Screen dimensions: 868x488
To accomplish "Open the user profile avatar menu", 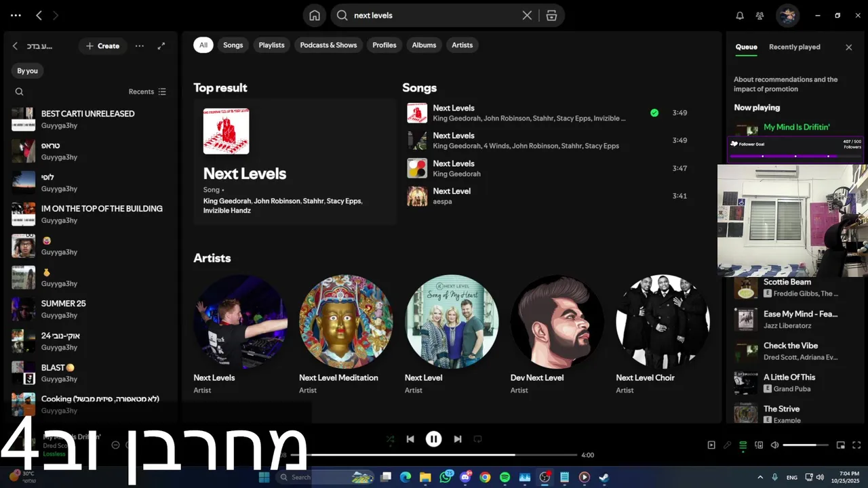I will [787, 16].
